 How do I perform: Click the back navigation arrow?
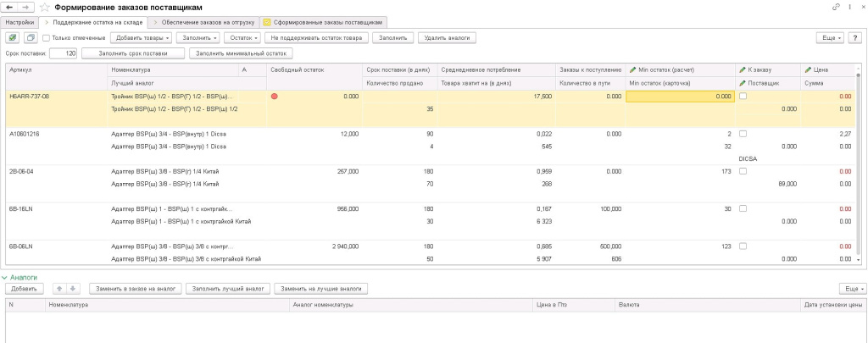tap(8, 7)
